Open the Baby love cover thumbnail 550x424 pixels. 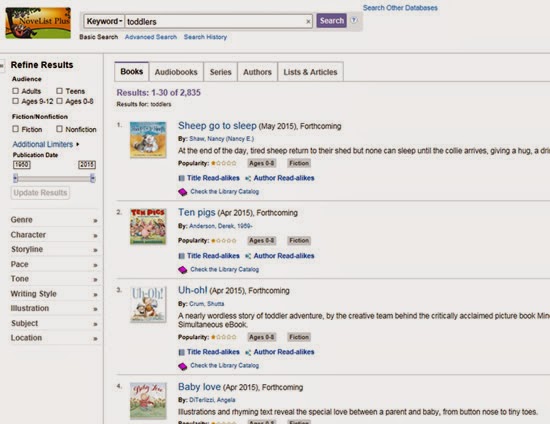(x=148, y=401)
